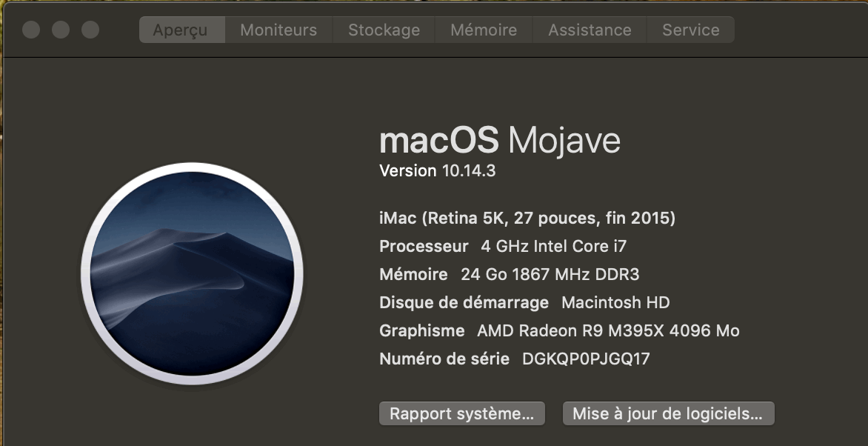Click the Processeur label
This screenshot has height=446, width=868.
pos(424,246)
